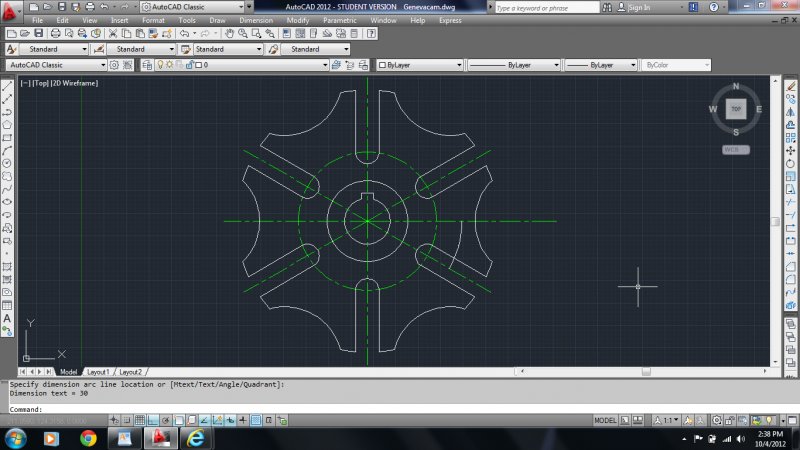
Task: Click the viewport Top view label
Action: coord(40,83)
